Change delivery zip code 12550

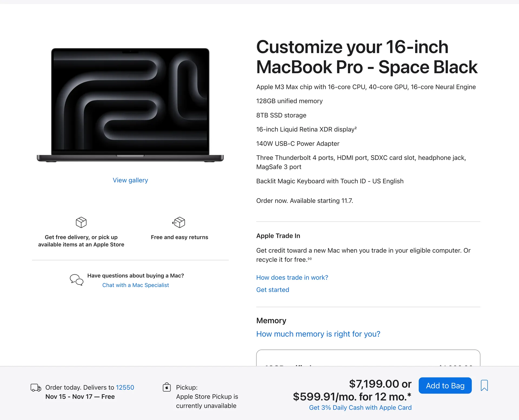(125, 388)
